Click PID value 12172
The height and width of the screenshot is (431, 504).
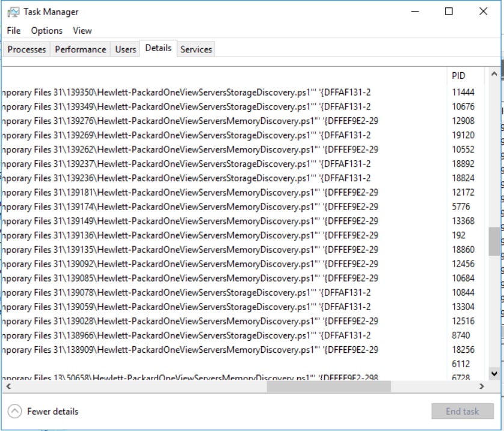pos(463,193)
